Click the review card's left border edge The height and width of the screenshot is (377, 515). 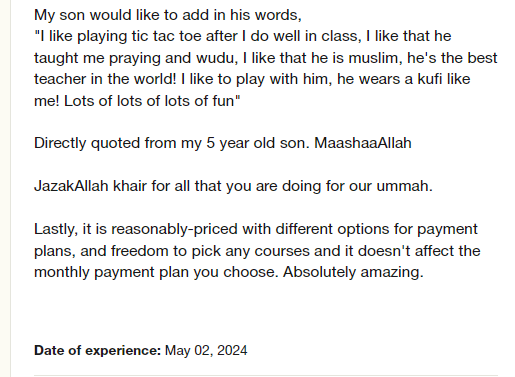[11, 188]
